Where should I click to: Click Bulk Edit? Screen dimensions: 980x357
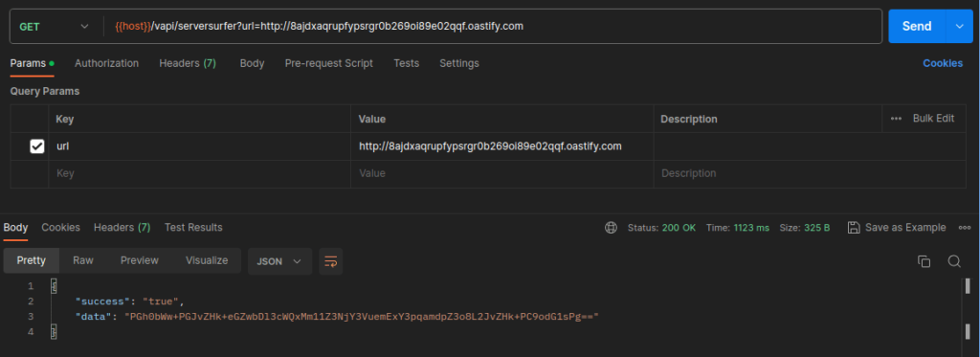[x=933, y=118]
